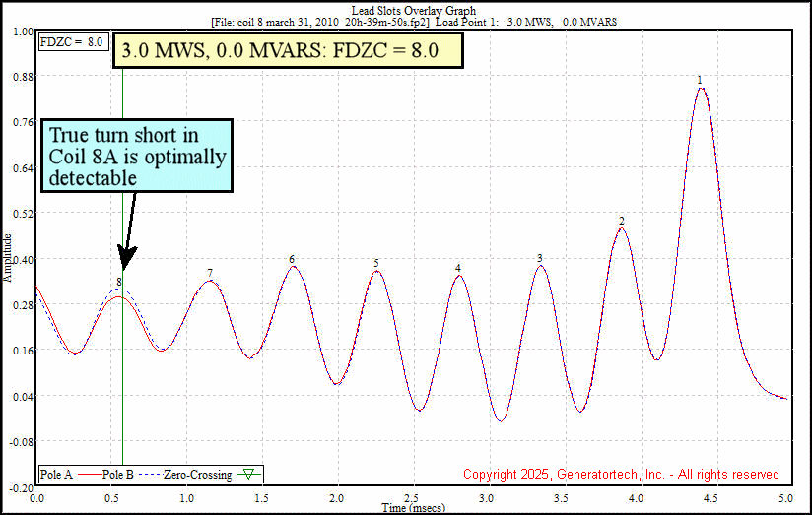Click the -0.20 amplitude tick label
812x515 pixels.
pos(22,488)
